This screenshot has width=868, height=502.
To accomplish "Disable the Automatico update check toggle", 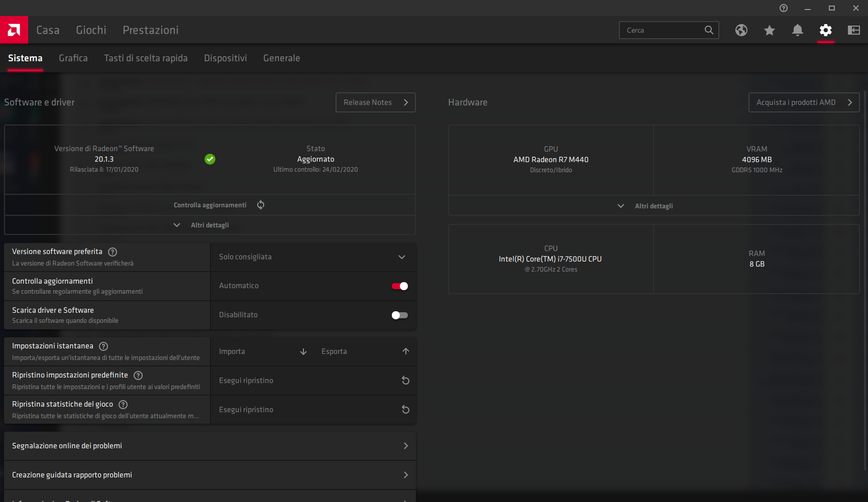I will [400, 286].
